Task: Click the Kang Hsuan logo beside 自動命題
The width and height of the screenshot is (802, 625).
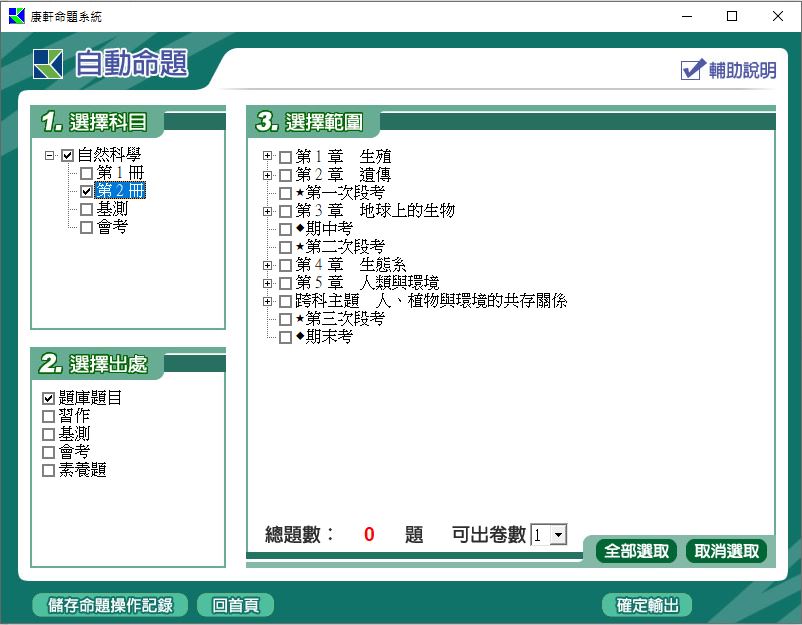Action: click(x=47, y=64)
